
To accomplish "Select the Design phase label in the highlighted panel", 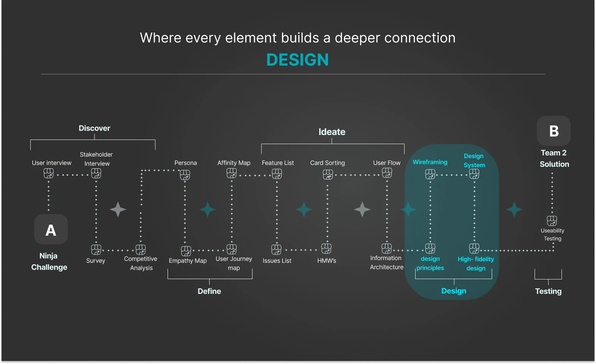I will (454, 291).
